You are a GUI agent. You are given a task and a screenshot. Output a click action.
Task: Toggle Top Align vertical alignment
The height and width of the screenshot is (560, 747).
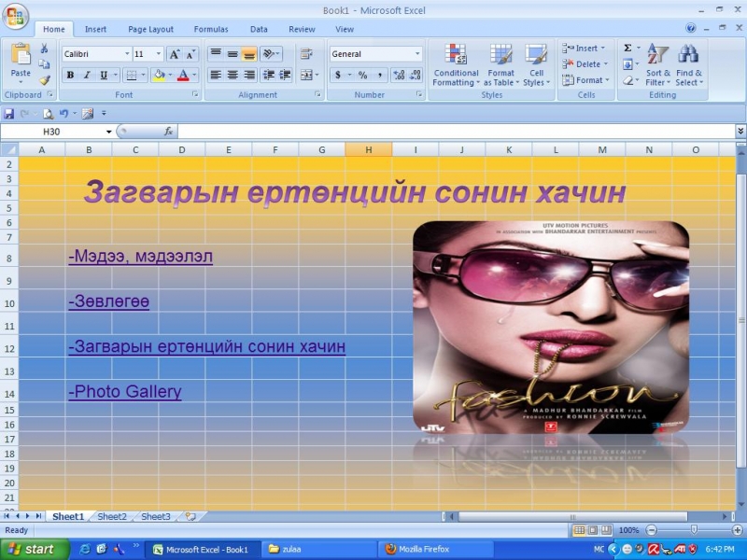coord(216,54)
